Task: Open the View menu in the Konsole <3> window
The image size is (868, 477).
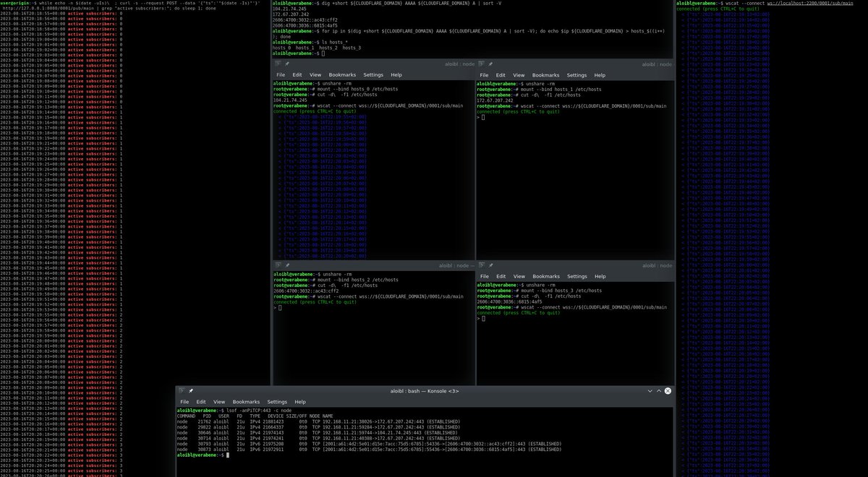Action: tap(219, 401)
